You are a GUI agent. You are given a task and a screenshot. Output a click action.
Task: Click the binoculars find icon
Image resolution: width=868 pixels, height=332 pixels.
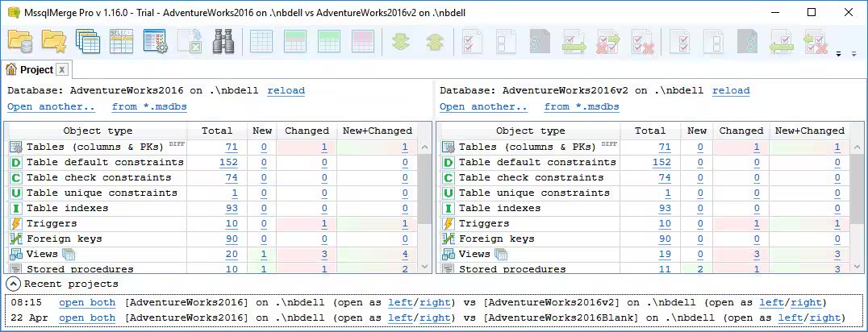coord(223,41)
